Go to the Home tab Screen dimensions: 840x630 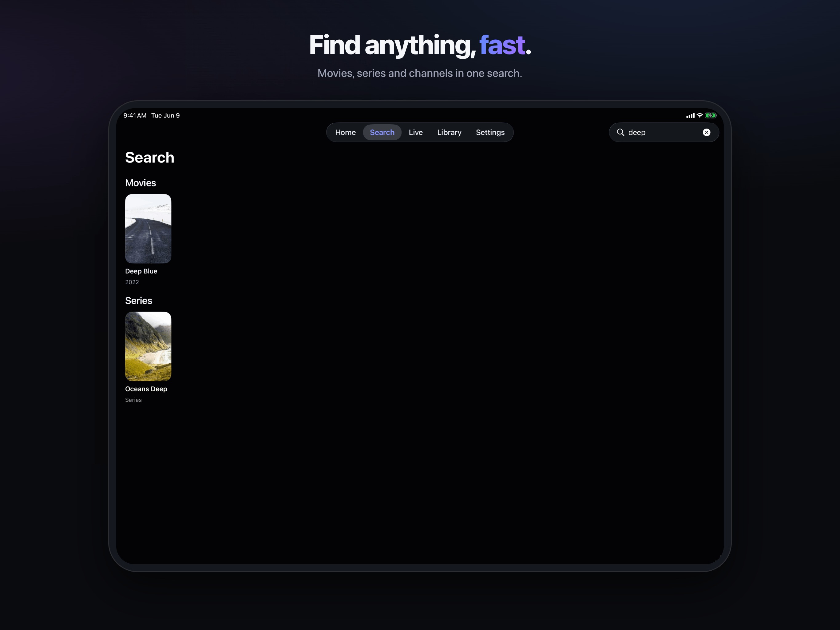point(345,132)
